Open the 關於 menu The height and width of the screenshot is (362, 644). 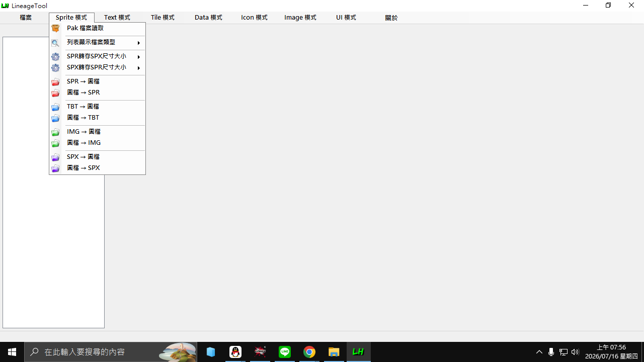click(391, 18)
